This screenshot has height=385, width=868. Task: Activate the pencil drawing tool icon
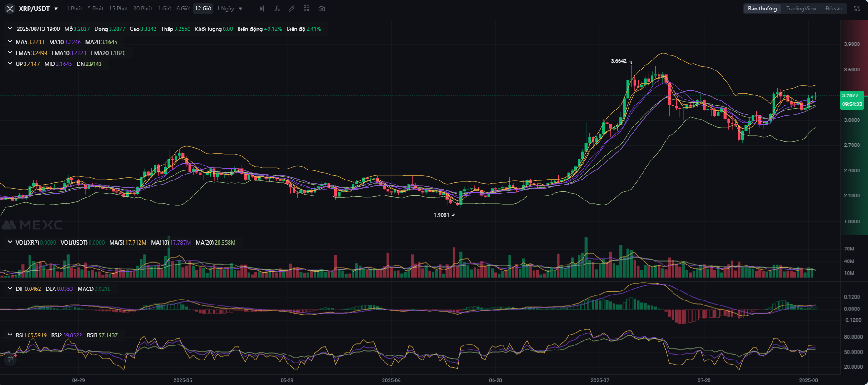coord(292,9)
